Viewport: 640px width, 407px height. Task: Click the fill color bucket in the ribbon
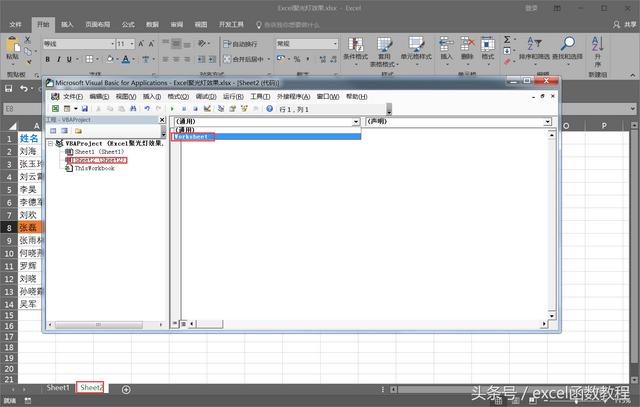[x=110, y=60]
